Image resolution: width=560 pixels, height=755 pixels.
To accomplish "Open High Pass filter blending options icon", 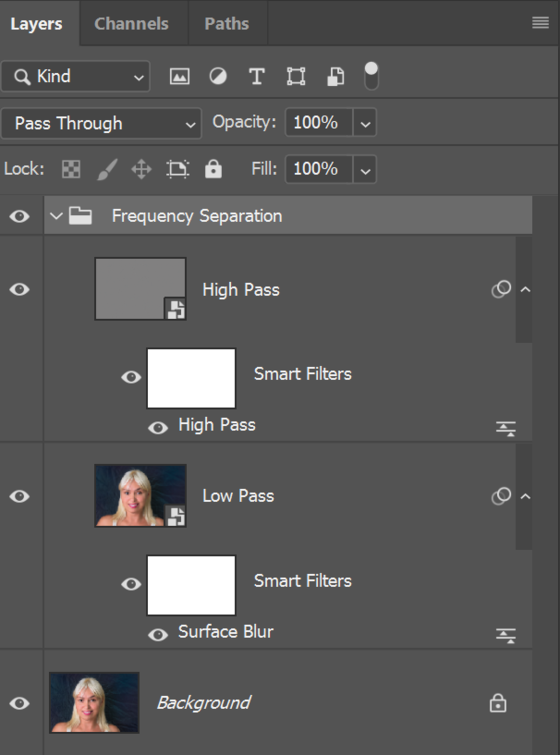I will click(506, 428).
